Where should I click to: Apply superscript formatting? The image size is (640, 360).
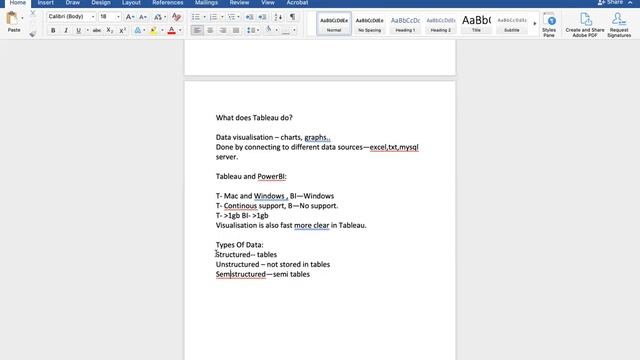pos(122,30)
